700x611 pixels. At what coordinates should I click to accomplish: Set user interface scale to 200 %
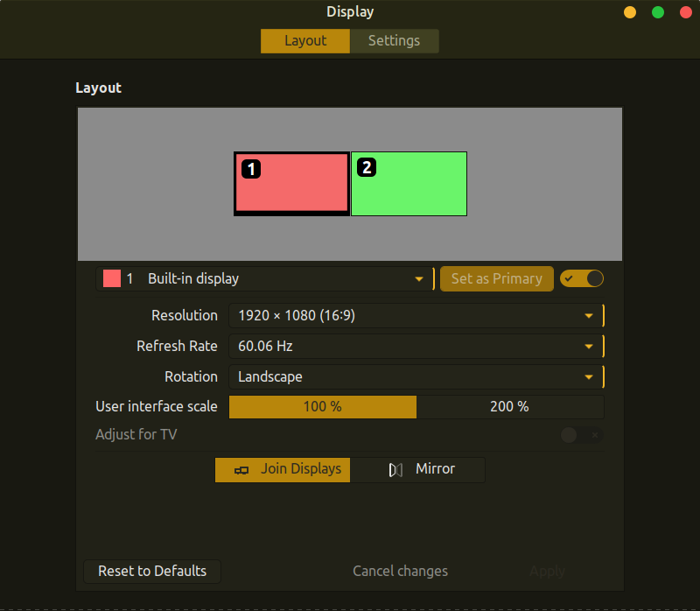[x=510, y=406]
